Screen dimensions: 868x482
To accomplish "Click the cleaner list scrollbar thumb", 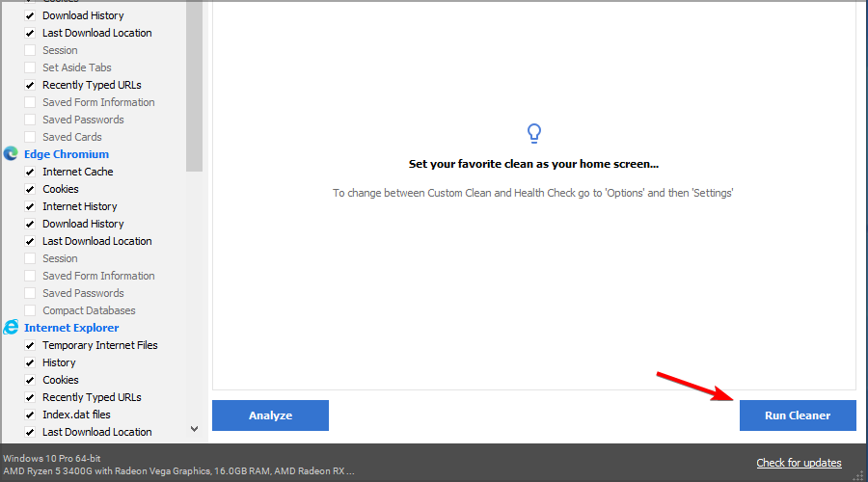I will [194, 86].
